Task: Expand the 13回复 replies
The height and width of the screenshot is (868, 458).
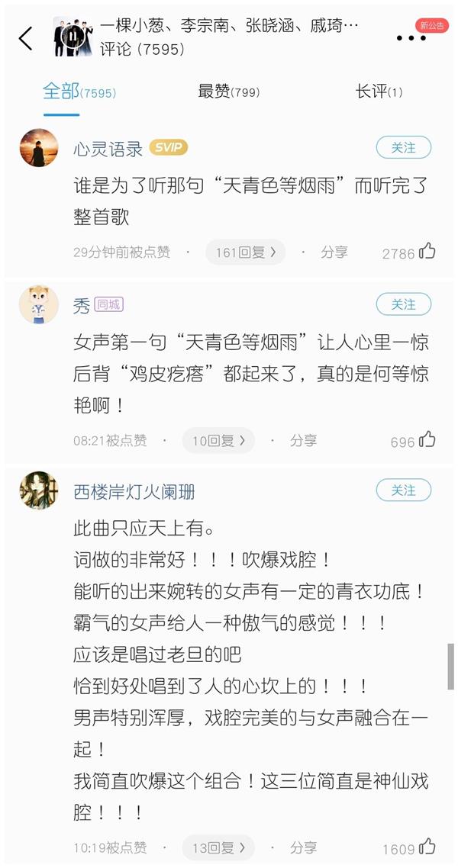Action: (218, 847)
